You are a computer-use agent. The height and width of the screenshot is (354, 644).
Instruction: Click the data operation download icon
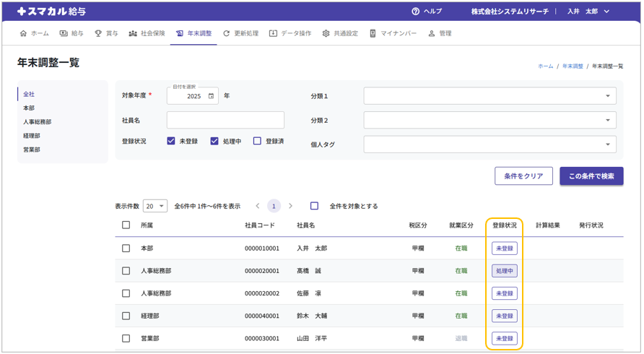pos(273,33)
